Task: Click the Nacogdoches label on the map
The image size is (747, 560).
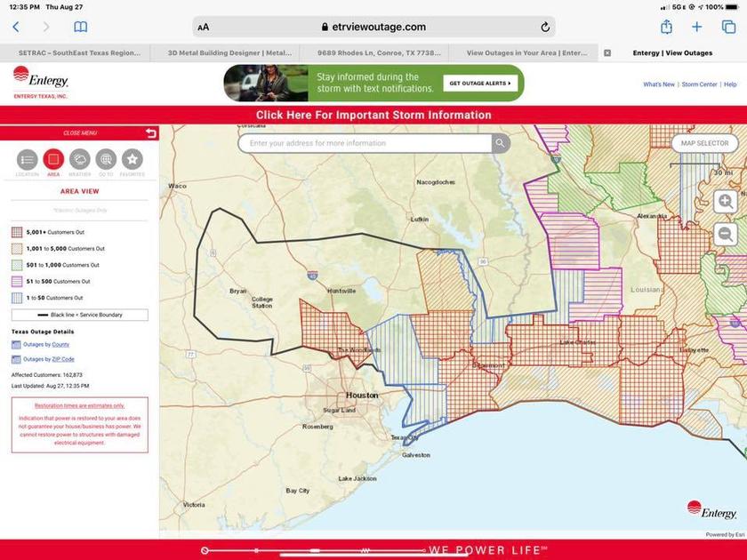Action: point(436,182)
